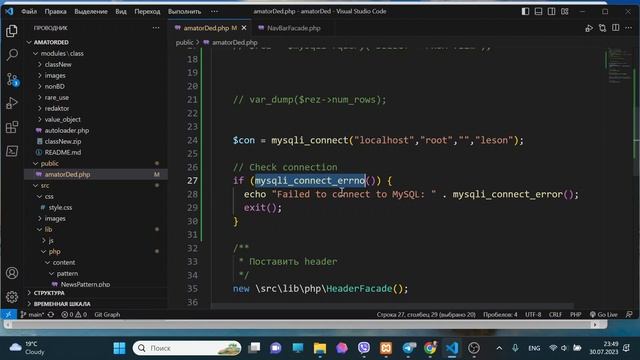640x360 pixels.
Task: Open remote window indicator in status bar
Action: click(x=8, y=314)
